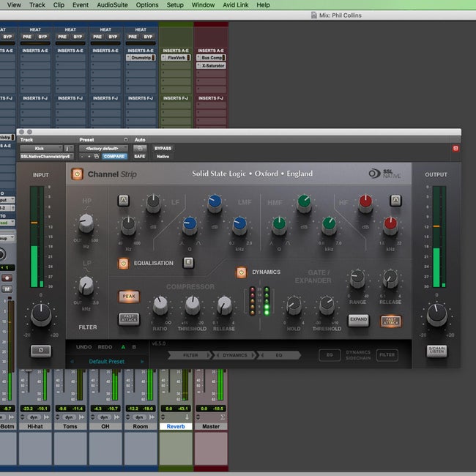This screenshot has width=476, height=476.
Task: Click the compressor RATIO knob
Action: (160, 305)
